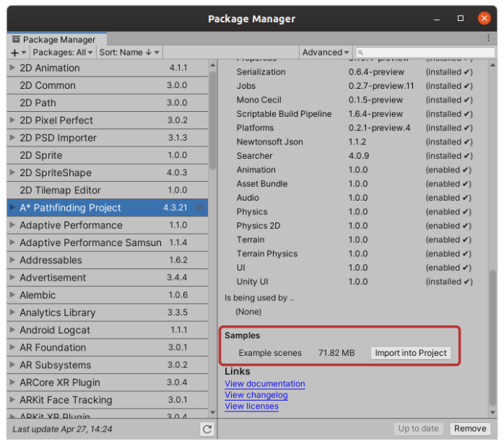
Task: Refresh the package list with reload icon
Action: point(207,429)
